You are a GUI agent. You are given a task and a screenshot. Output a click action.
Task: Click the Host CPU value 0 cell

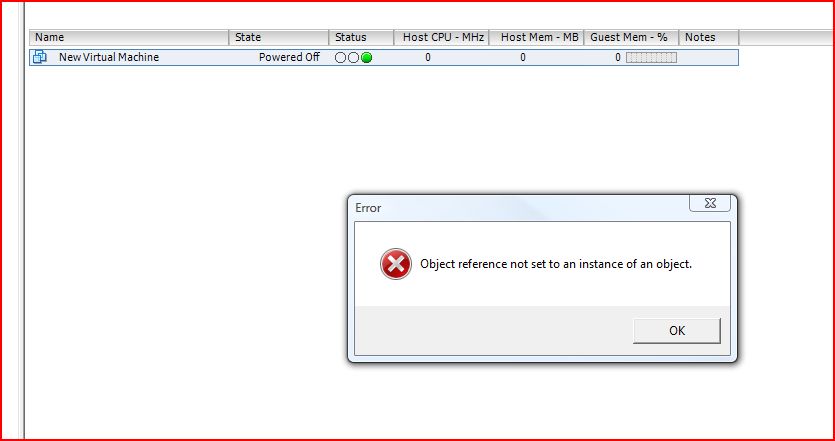[x=428, y=58]
